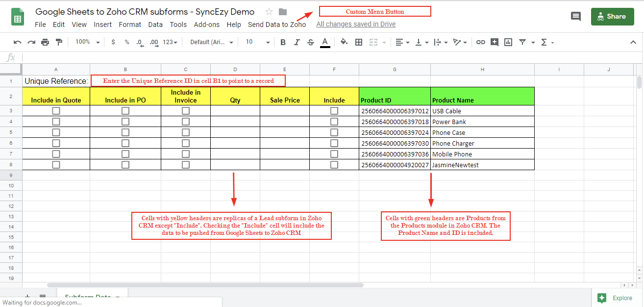Image resolution: width=644 pixels, height=307 pixels.
Task: Open comment history icon near Share
Action: coord(576,16)
